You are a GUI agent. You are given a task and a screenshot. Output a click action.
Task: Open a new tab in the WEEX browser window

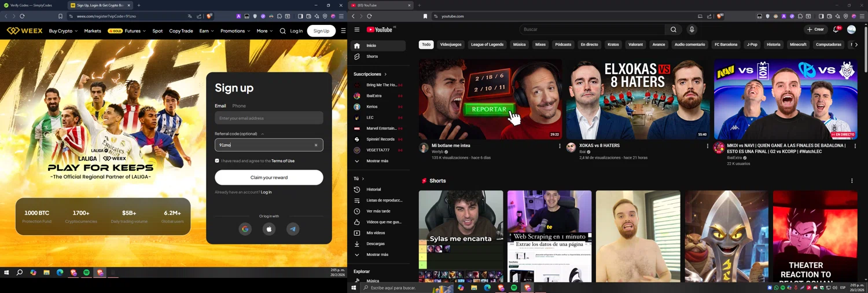pyautogui.click(x=139, y=5)
